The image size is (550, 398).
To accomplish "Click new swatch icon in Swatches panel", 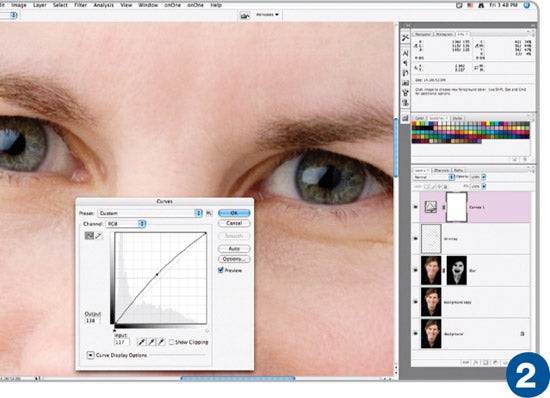I will tap(515, 159).
